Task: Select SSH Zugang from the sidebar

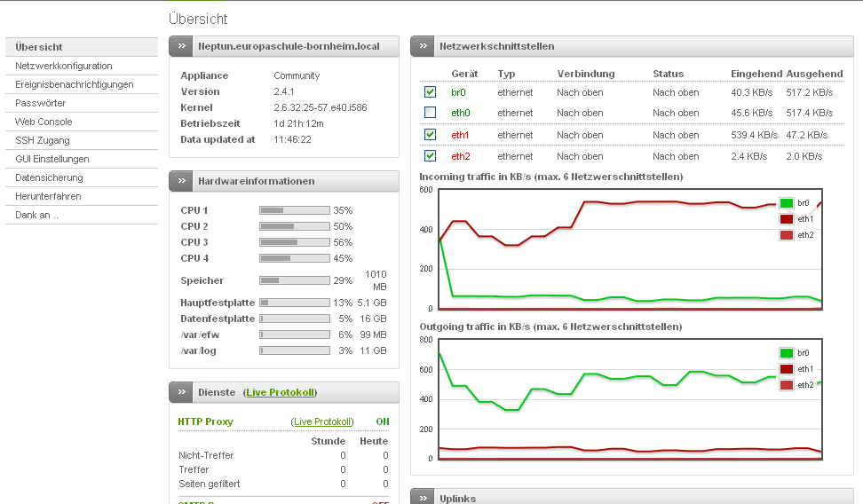Action: (x=43, y=140)
